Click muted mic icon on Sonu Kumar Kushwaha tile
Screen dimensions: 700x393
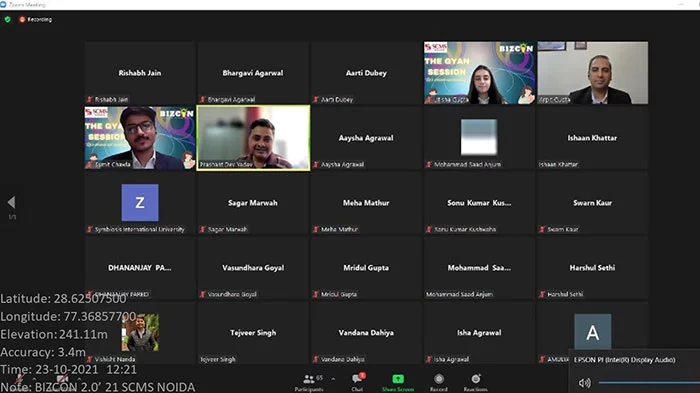click(x=429, y=229)
